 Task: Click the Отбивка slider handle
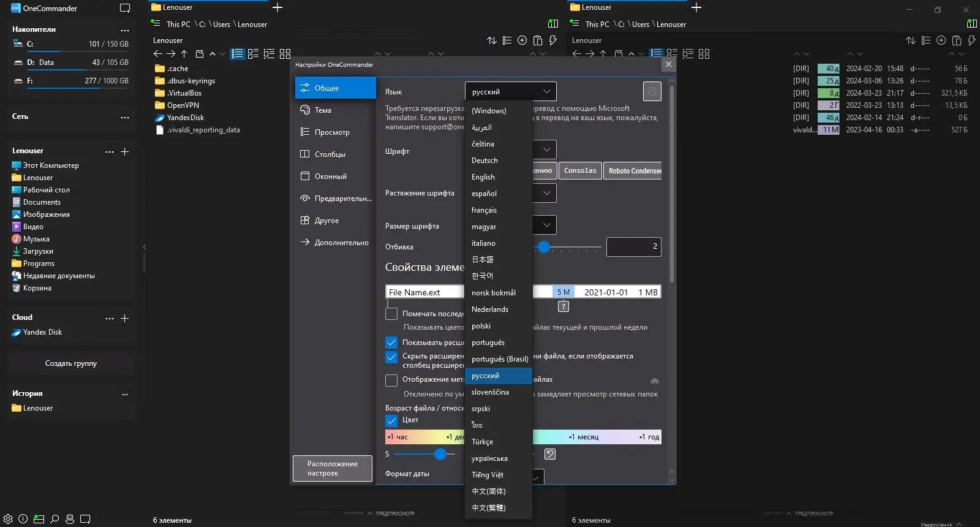pyautogui.click(x=543, y=247)
